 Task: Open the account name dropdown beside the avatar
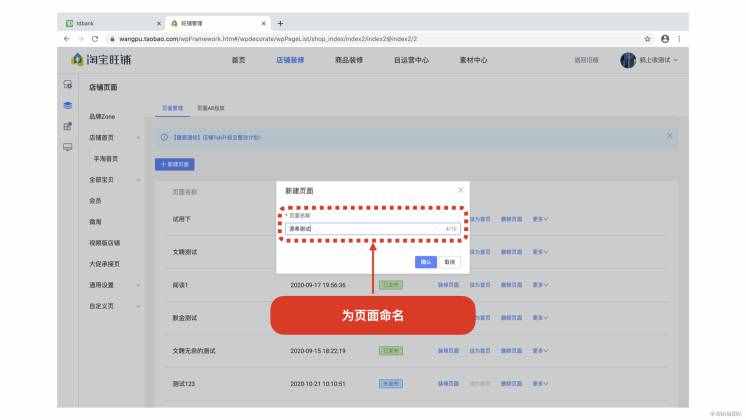click(658, 60)
